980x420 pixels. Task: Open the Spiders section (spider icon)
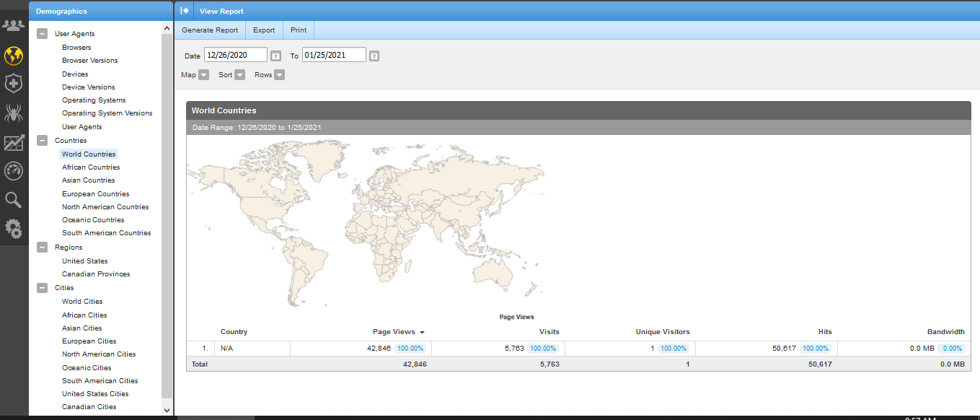point(14,113)
